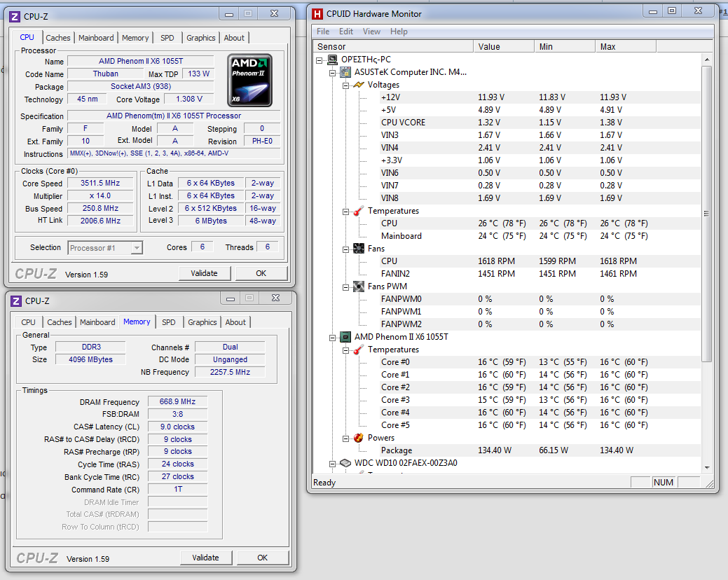728x580 pixels.
Task: Click Validate in the bottom CPU-Z Memory window
Action: pos(206,558)
